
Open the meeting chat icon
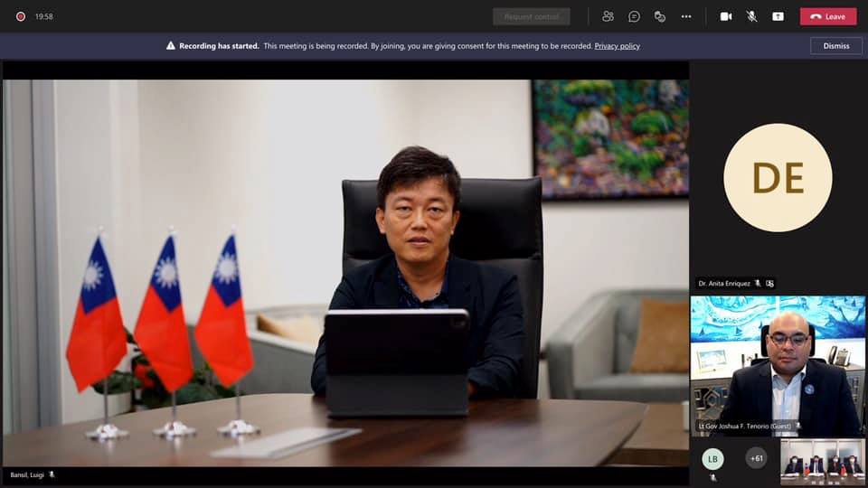[x=634, y=16]
